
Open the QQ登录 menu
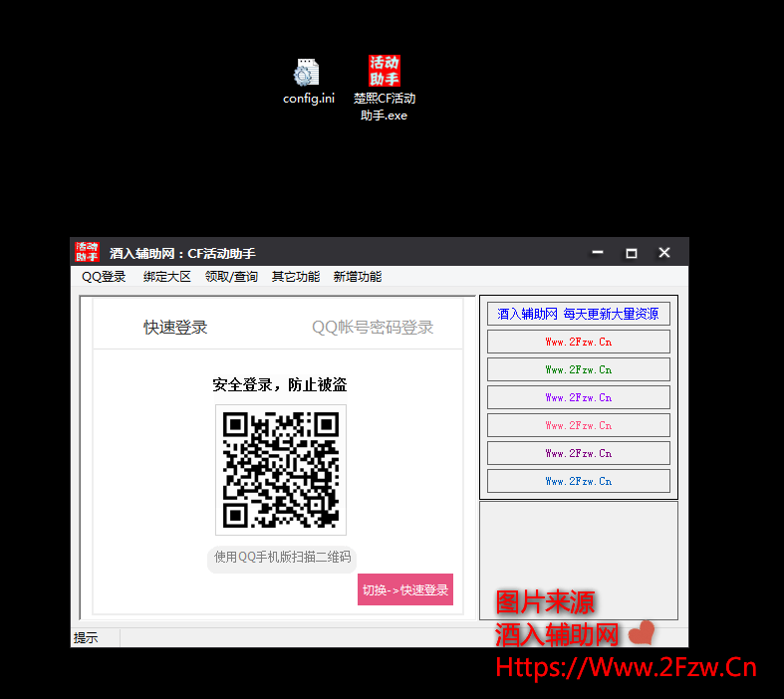[x=104, y=276]
